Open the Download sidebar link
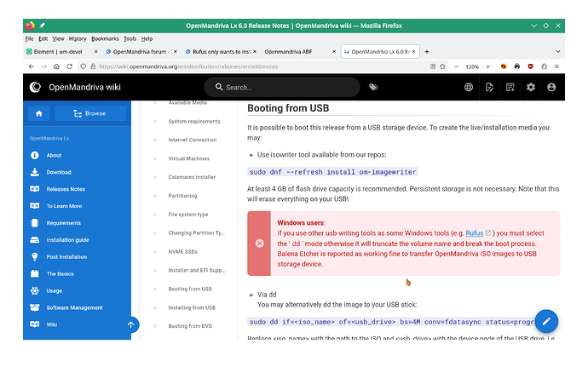This screenshot has width=588, height=367. 59,172
